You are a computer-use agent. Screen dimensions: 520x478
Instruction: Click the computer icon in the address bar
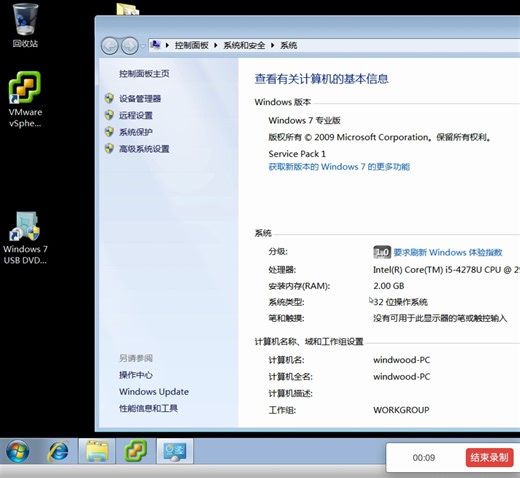click(155, 45)
